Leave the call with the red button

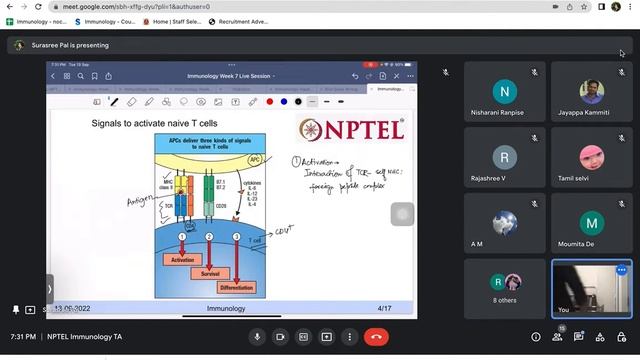[376, 337]
